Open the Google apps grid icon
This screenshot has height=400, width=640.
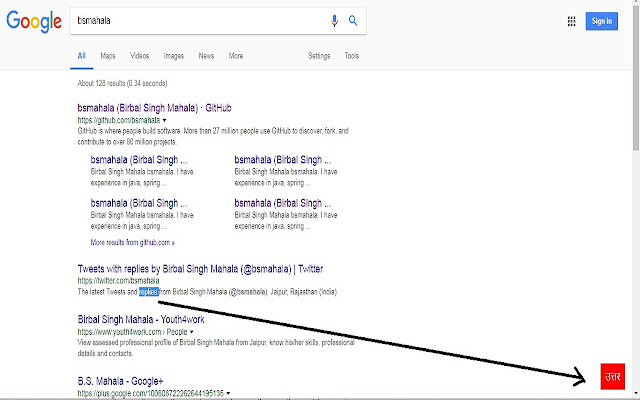(x=571, y=21)
